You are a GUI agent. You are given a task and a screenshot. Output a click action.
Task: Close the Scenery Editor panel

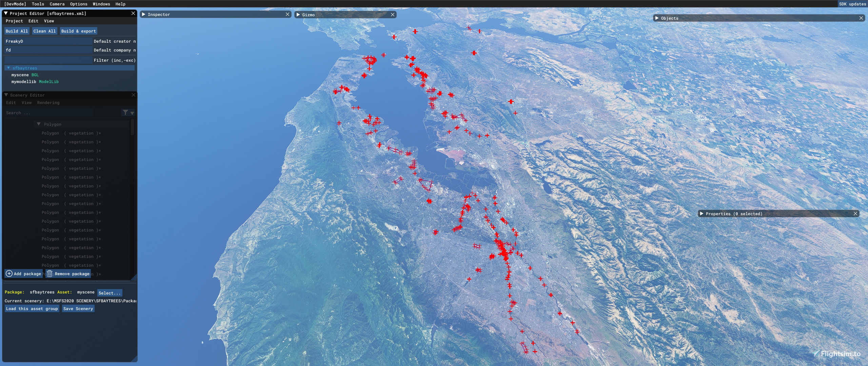[134, 95]
